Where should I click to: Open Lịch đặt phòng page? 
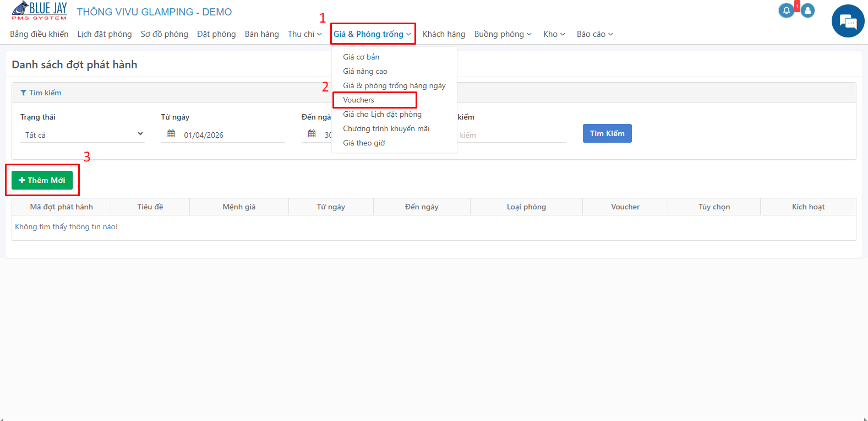coord(105,34)
